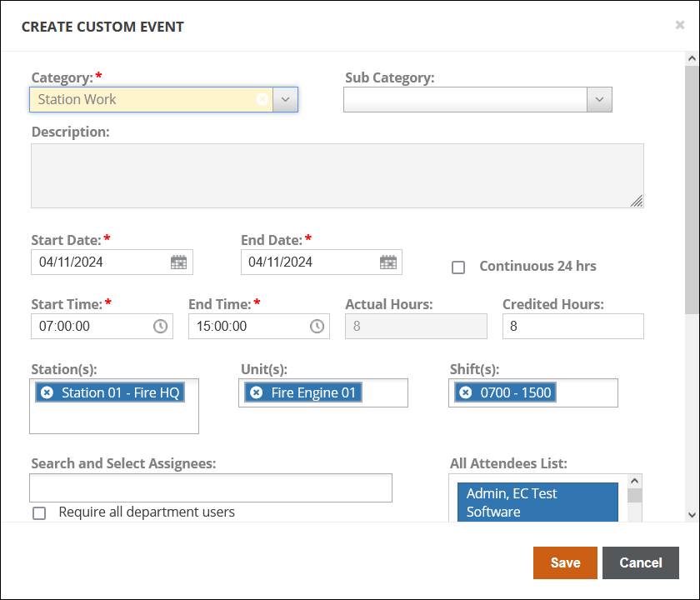Remove Fire Engine 01 unit tag
Viewport: 700px width, 600px height.
[257, 392]
